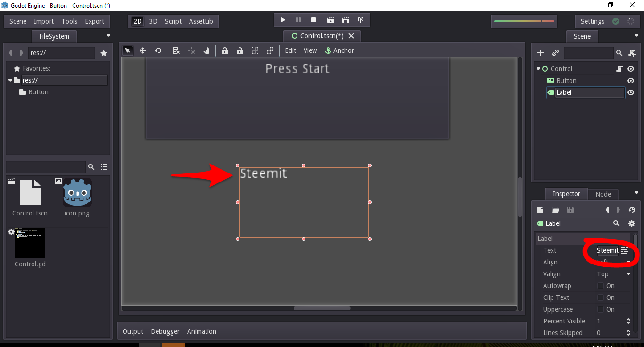Switch to the Script workspace

pos(173,21)
